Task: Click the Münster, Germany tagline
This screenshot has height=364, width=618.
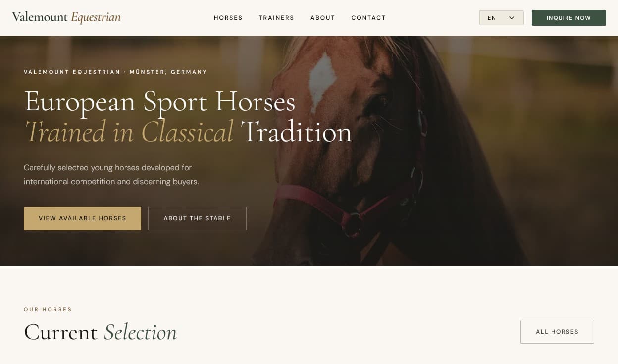Action: 168,72
